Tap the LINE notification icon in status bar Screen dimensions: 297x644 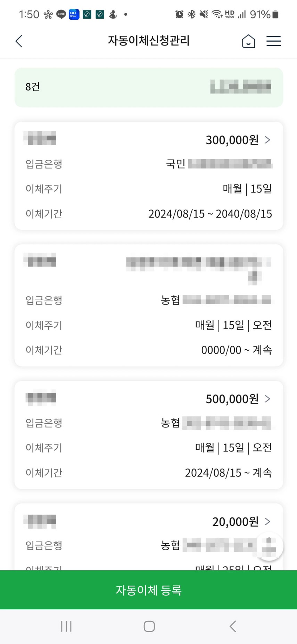pos(61,14)
